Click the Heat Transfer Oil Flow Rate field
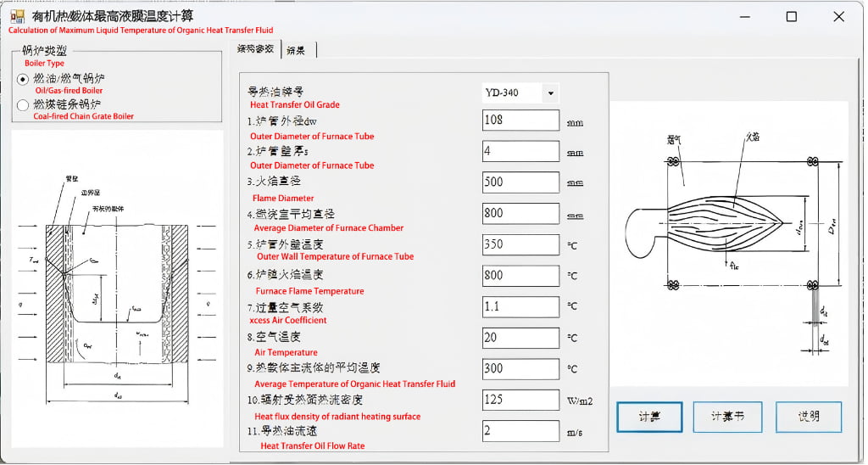The height and width of the screenshot is (465, 868). (520, 431)
